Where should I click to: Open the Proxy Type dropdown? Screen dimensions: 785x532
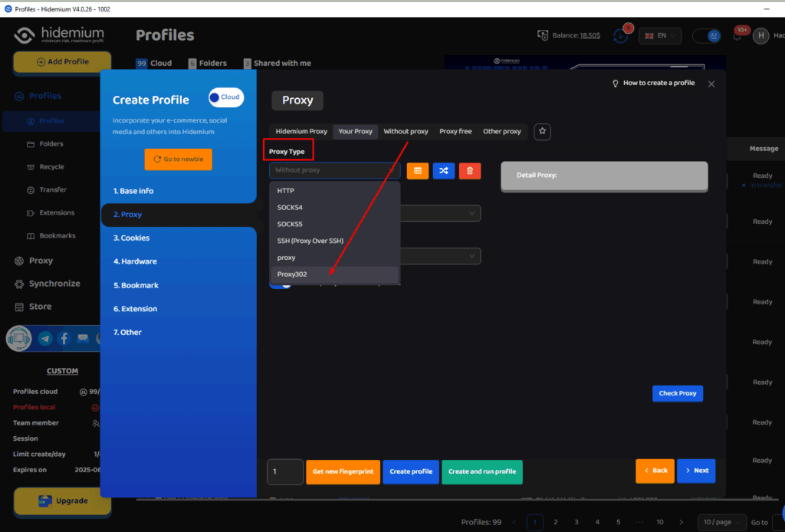click(x=334, y=170)
